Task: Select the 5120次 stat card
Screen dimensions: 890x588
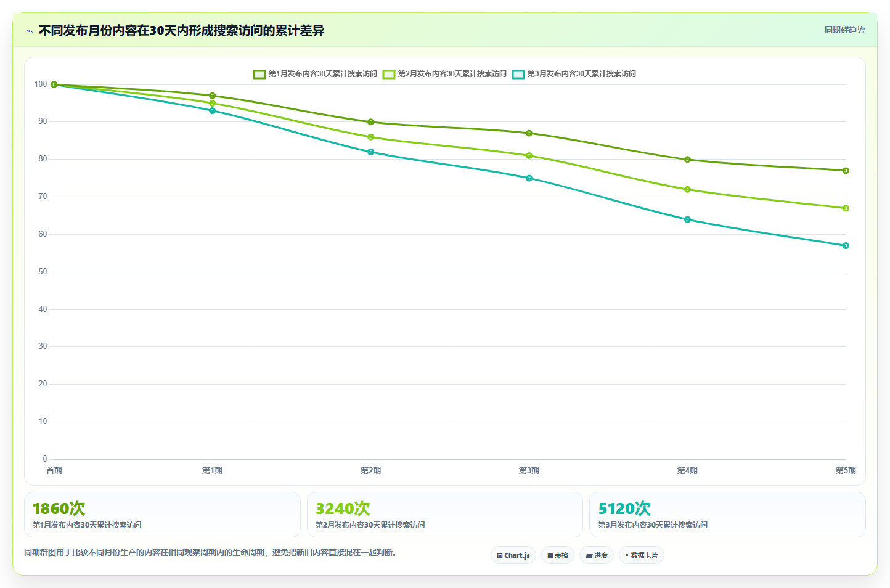Action: [727, 515]
